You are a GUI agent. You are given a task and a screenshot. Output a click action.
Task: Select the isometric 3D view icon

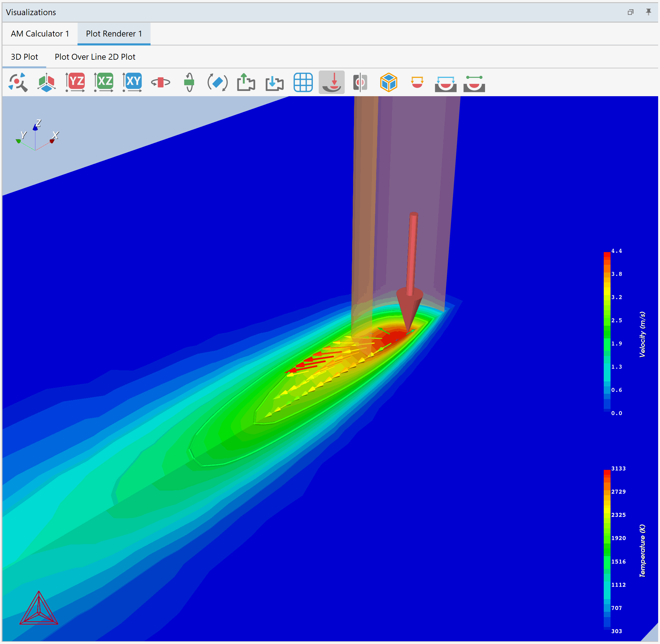coord(46,82)
